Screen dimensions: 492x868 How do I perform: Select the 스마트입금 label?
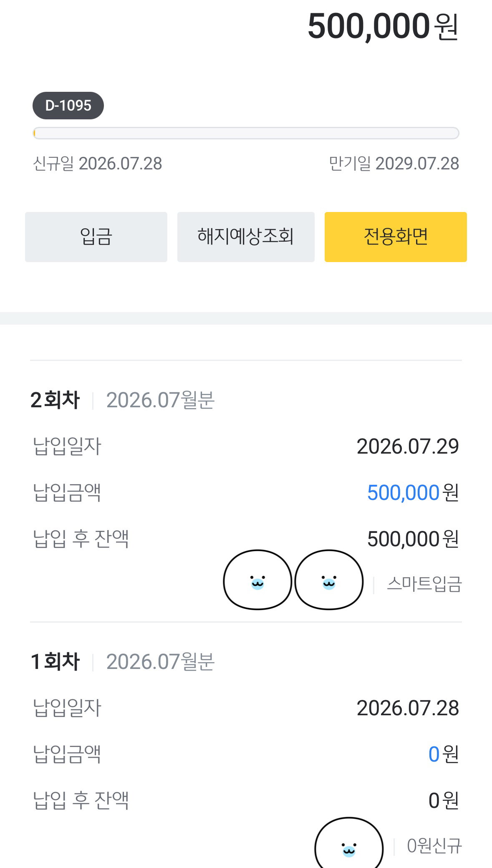point(424,584)
